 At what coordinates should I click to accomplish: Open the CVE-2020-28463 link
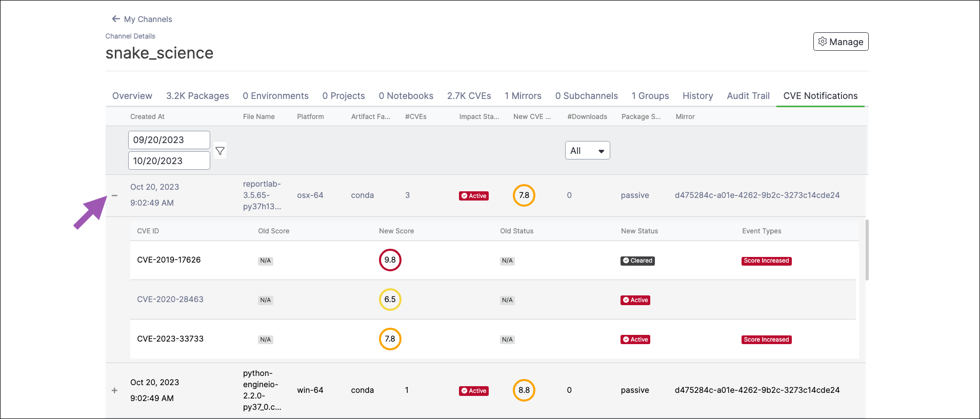[170, 300]
